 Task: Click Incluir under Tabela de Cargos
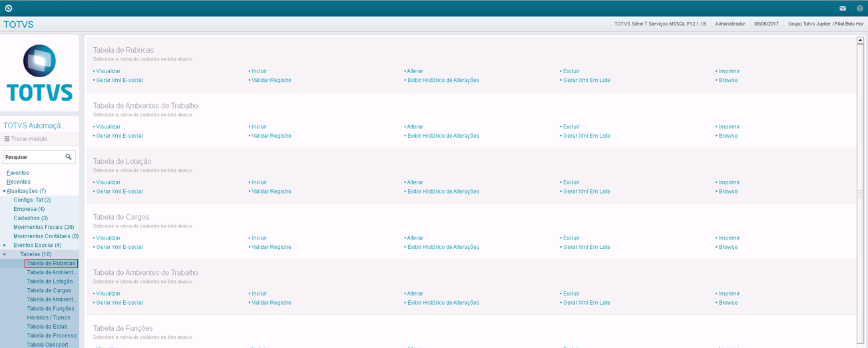pos(259,238)
